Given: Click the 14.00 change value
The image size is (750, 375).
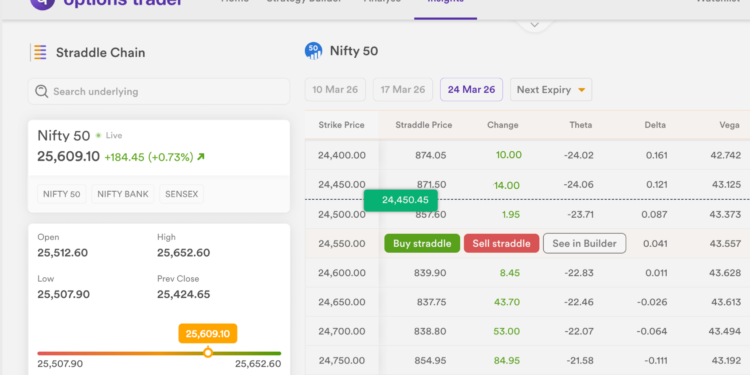Looking at the screenshot, I should 507,186.
